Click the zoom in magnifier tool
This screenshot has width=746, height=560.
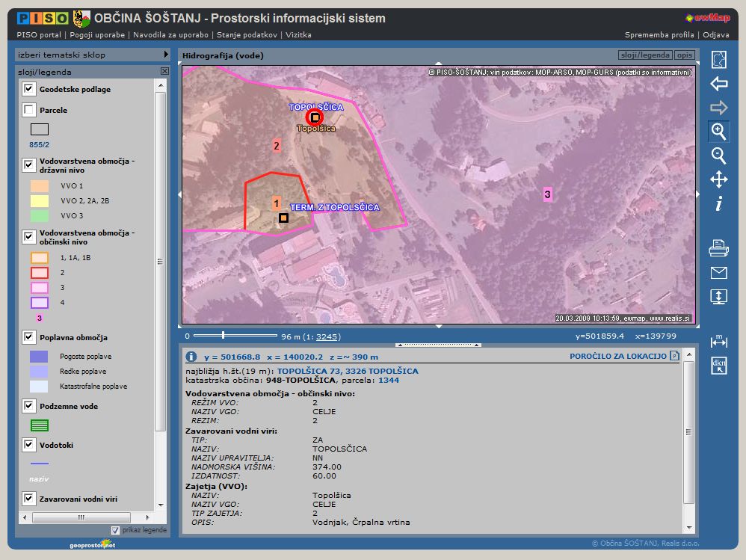point(718,132)
